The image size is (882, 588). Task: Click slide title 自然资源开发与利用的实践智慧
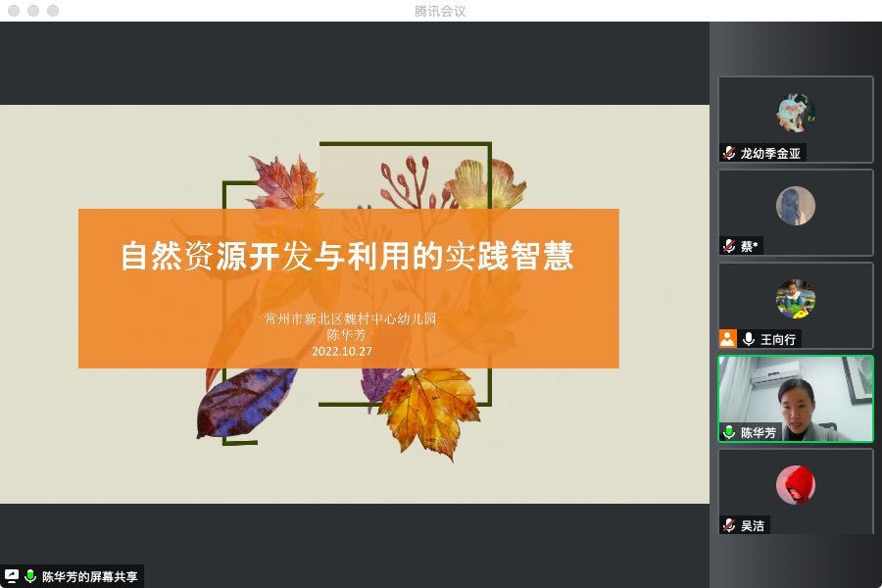tap(348, 256)
